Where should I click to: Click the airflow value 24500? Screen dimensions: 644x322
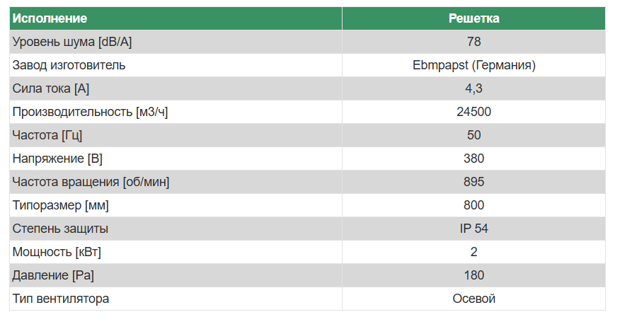point(473,112)
